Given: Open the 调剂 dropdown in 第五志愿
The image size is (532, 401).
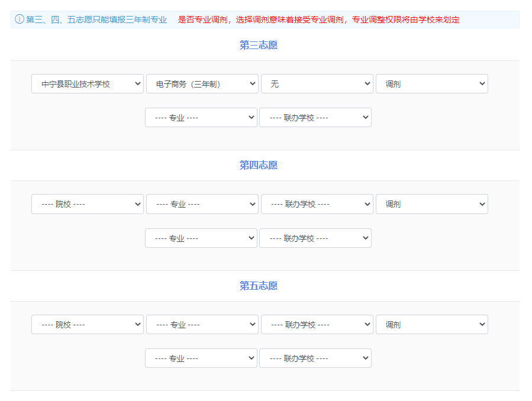Looking at the screenshot, I should click(x=432, y=324).
